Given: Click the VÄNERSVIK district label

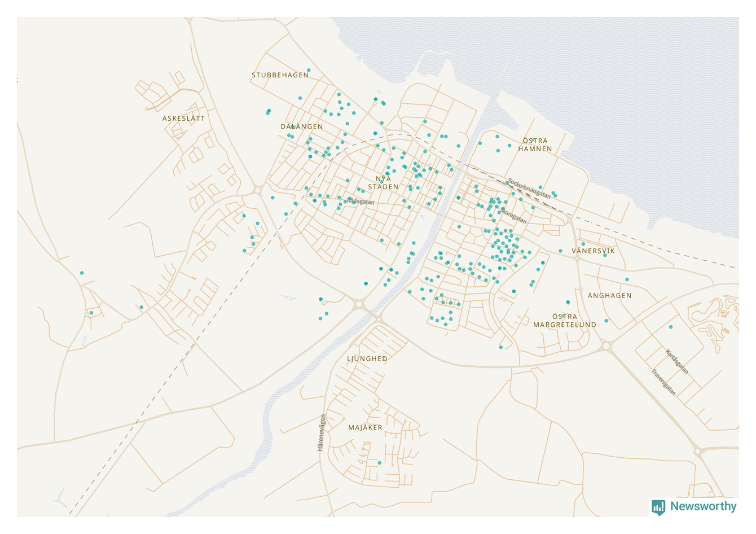Looking at the screenshot, I should 593,251.
